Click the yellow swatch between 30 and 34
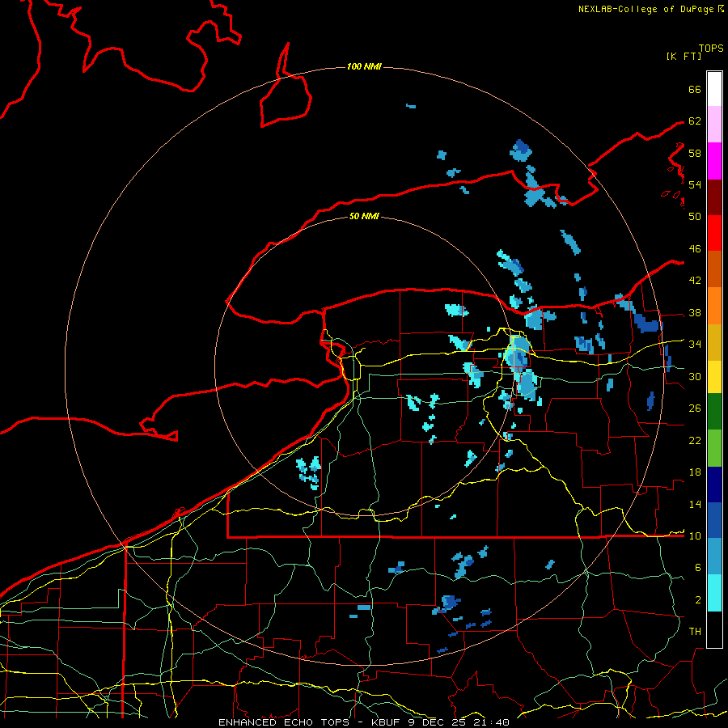 click(x=714, y=377)
